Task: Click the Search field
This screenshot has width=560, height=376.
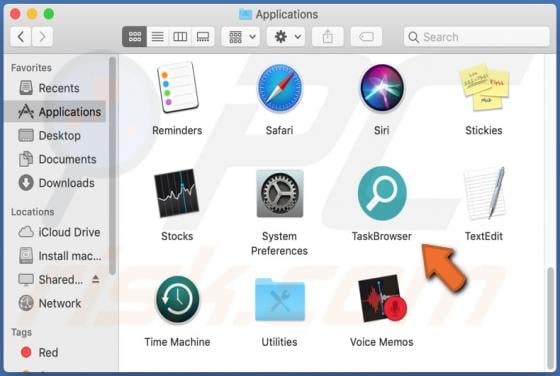Action: tap(476, 37)
